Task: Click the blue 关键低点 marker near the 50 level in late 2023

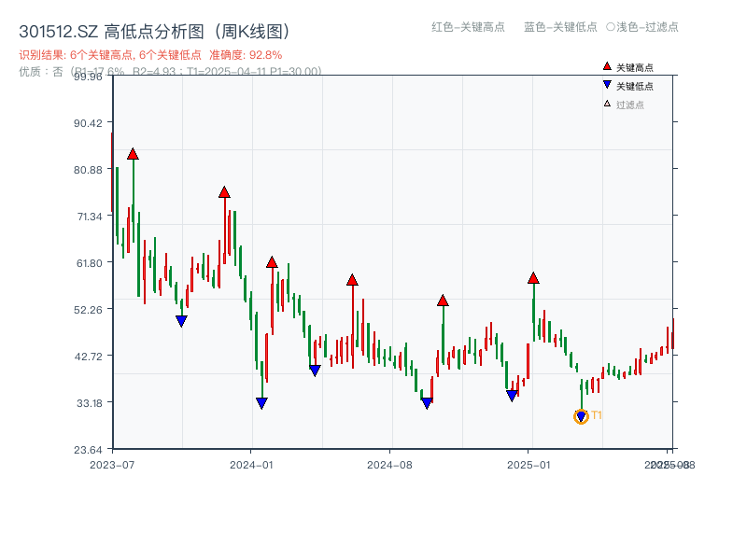Action: [180, 320]
